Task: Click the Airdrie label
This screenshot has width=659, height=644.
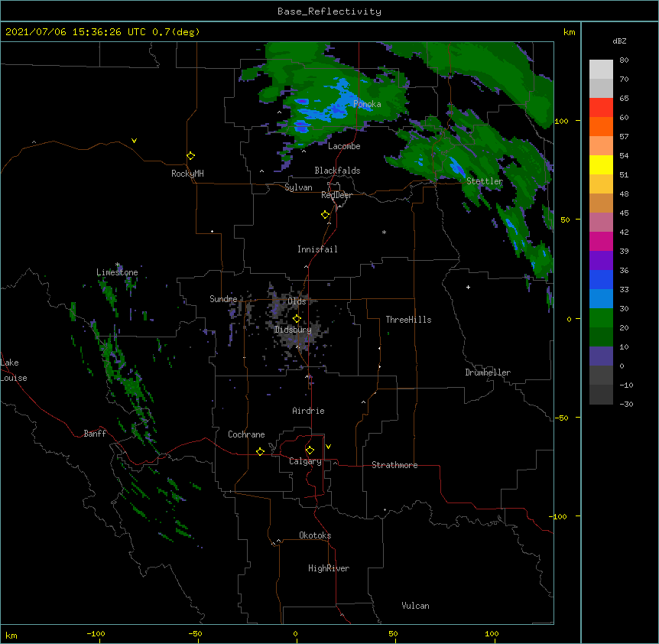Action: coord(309,411)
